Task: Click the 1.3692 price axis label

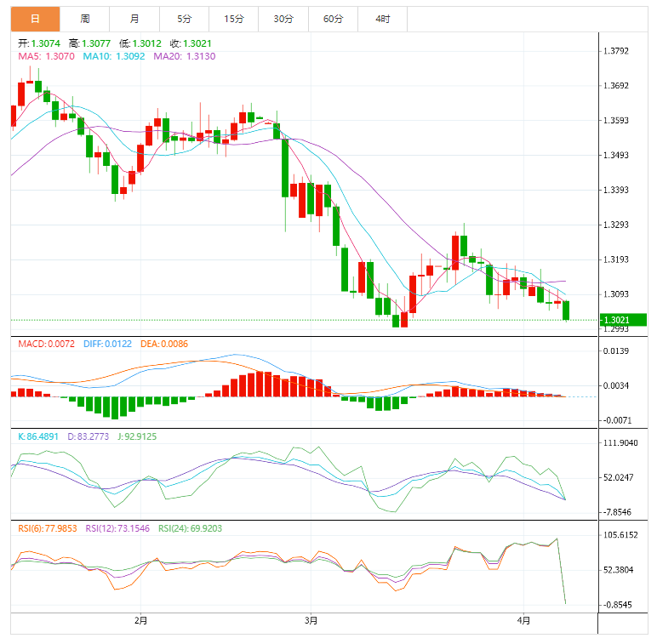Action: click(616, 86)
